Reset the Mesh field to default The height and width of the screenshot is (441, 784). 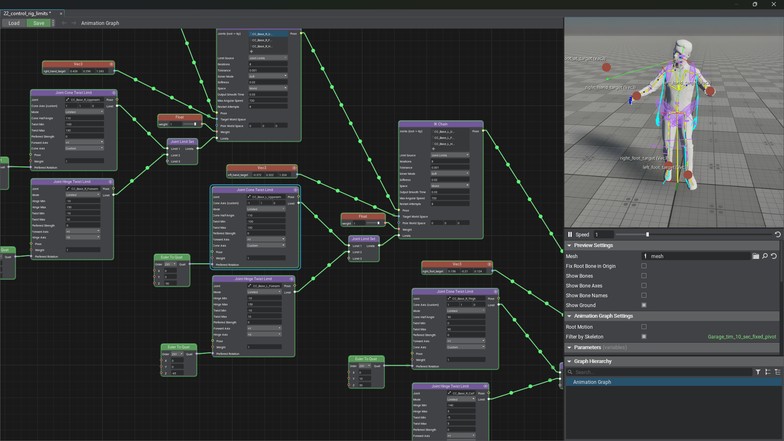tap(774, 256)
